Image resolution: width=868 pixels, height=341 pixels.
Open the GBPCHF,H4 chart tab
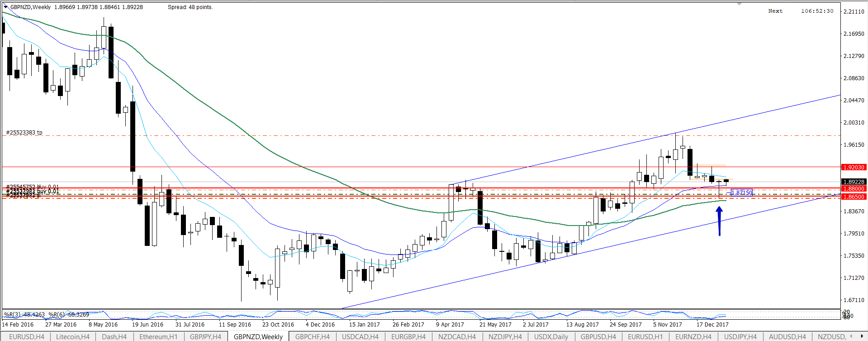pyautogui.click(x=313, y=336)
